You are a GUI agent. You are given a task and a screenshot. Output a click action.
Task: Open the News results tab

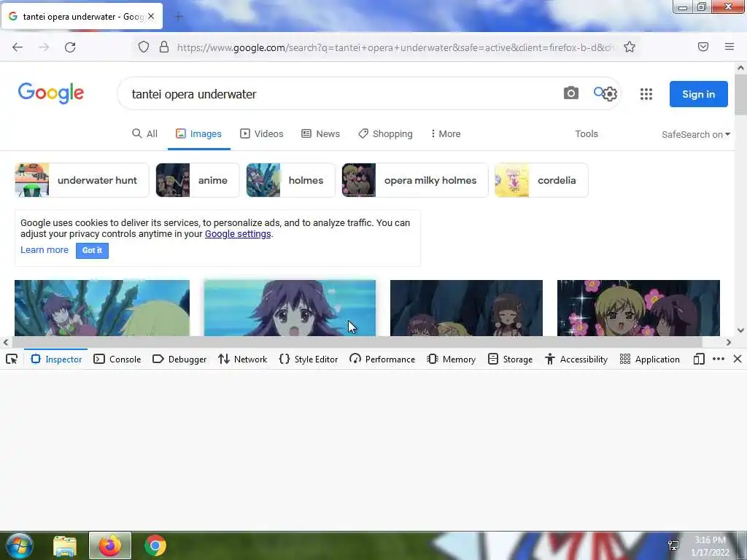321,134
